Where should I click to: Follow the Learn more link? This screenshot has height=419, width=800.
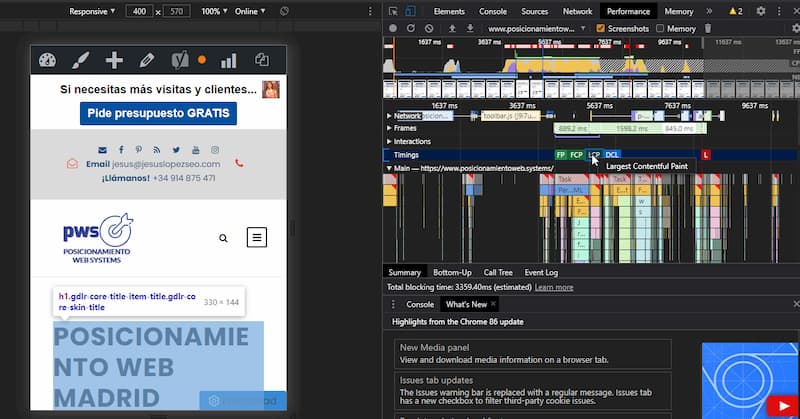coord(554,287)
